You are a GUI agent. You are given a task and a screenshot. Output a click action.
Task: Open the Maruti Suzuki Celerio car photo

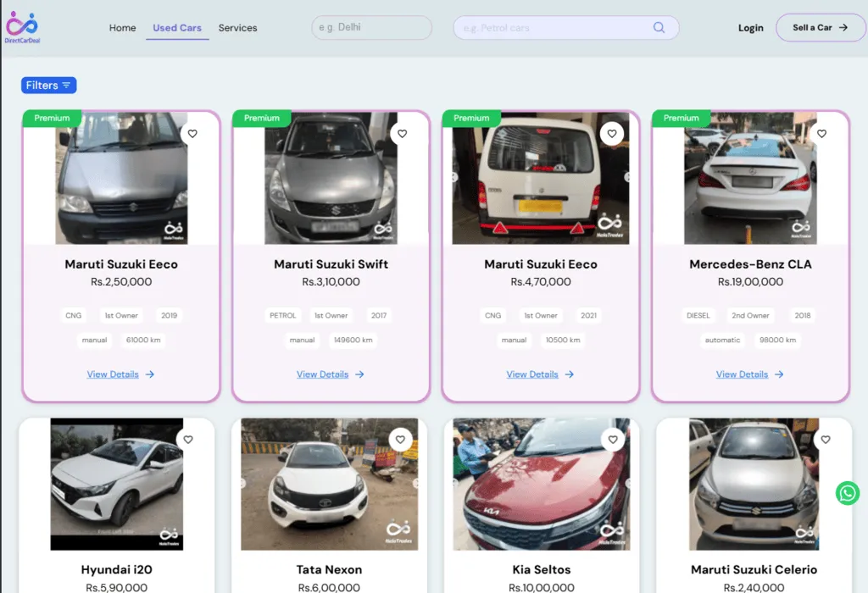(x=754, y=484)
